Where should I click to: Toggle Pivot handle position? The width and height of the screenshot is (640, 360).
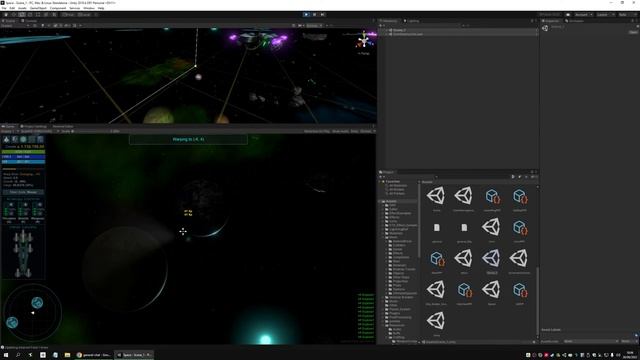click(68, 15)
